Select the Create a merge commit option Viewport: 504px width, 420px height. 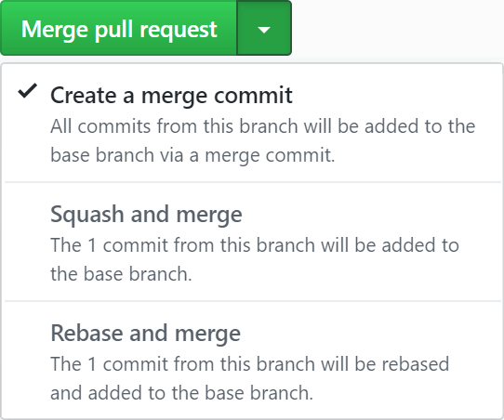pos(253,123)
